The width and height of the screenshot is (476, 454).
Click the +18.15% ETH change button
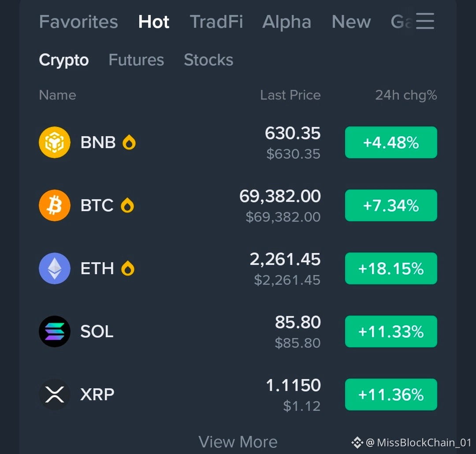coord(391,268)
